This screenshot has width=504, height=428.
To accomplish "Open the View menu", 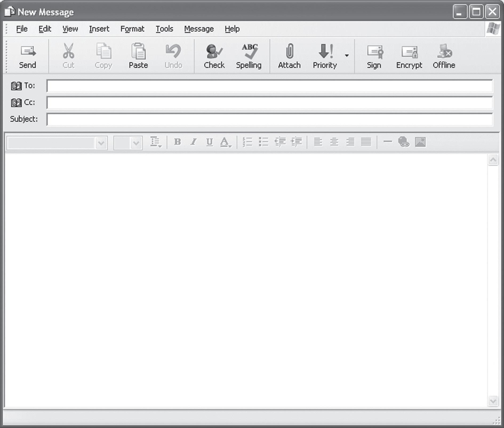I will pyautogui.click(x=70, y=29).
